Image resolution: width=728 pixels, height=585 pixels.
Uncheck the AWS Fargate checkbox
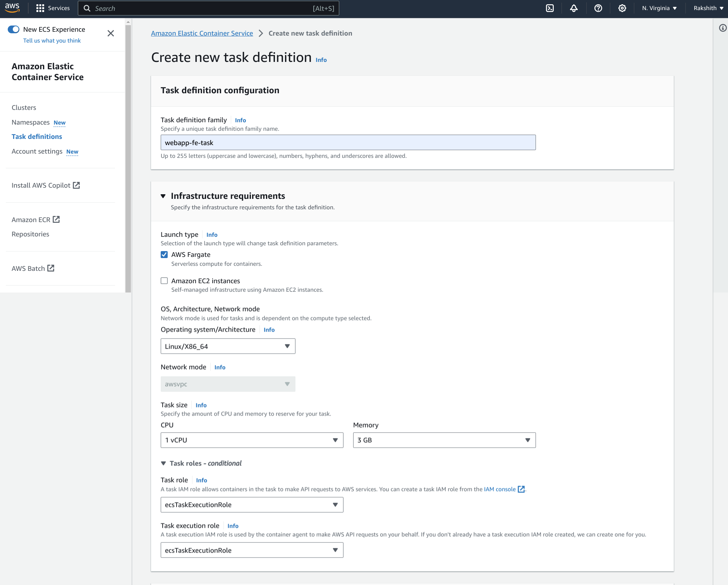(164, 255)
